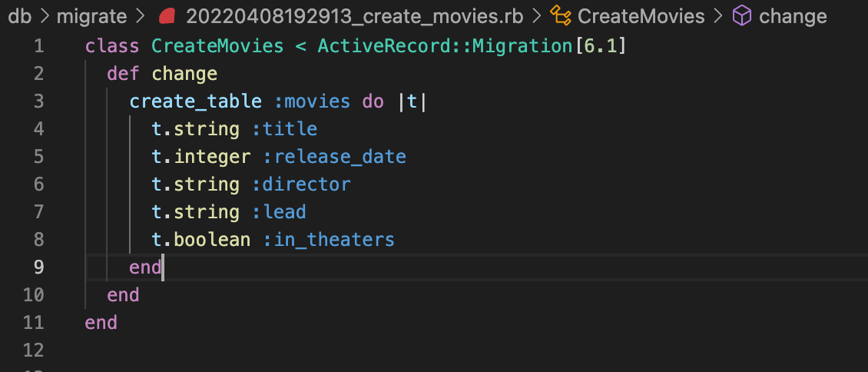868x372 pixels.
Task: Click the Ruby file icon in breadcrumb
Action: point(167,17)
